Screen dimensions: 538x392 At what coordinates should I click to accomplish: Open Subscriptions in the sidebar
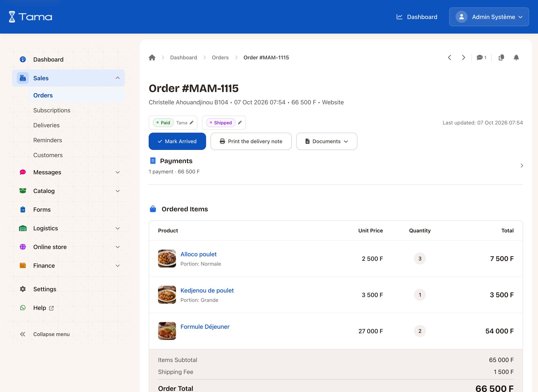pos(52,110)
